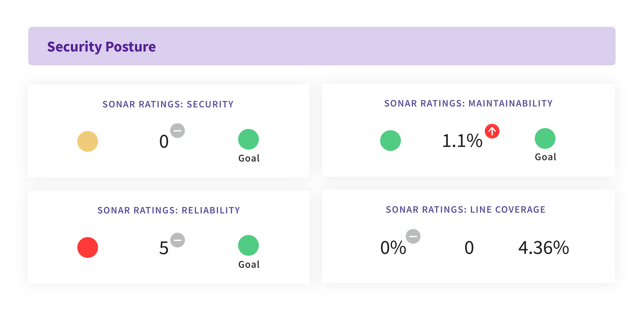Image resolution: width=644 pixels, height=313 pixels.
Task: Click the 4.36% line coverage value
Action: (543, 248)
